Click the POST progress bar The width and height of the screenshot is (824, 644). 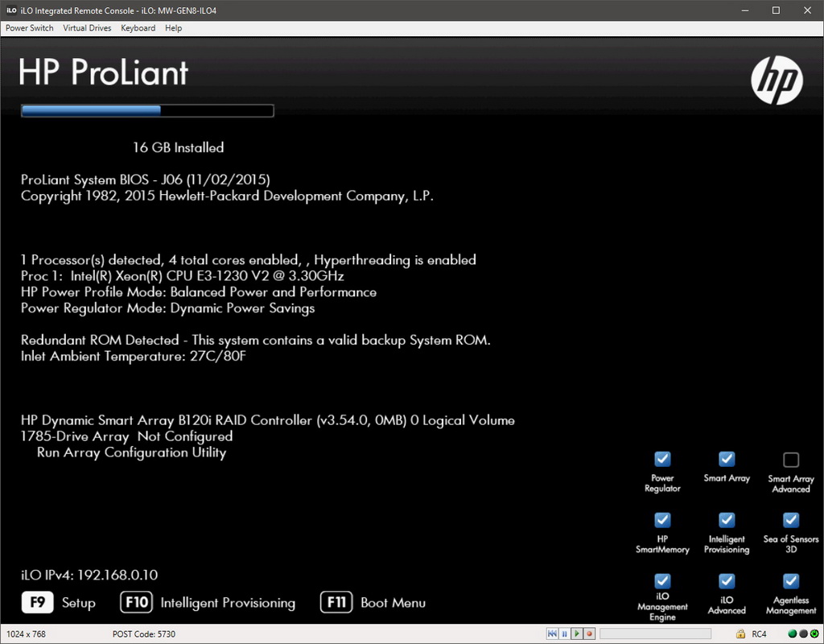pyautogui.click(x=147, y=110)
